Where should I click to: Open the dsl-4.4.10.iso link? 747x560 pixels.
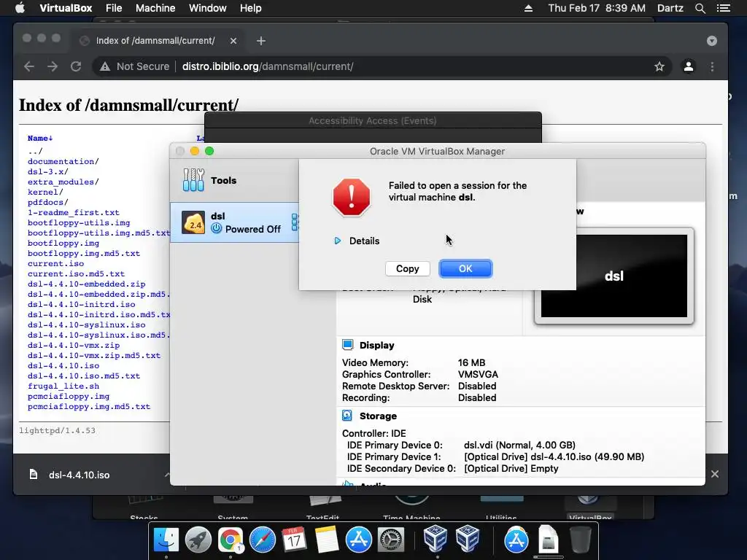click(x=63, y=366)
